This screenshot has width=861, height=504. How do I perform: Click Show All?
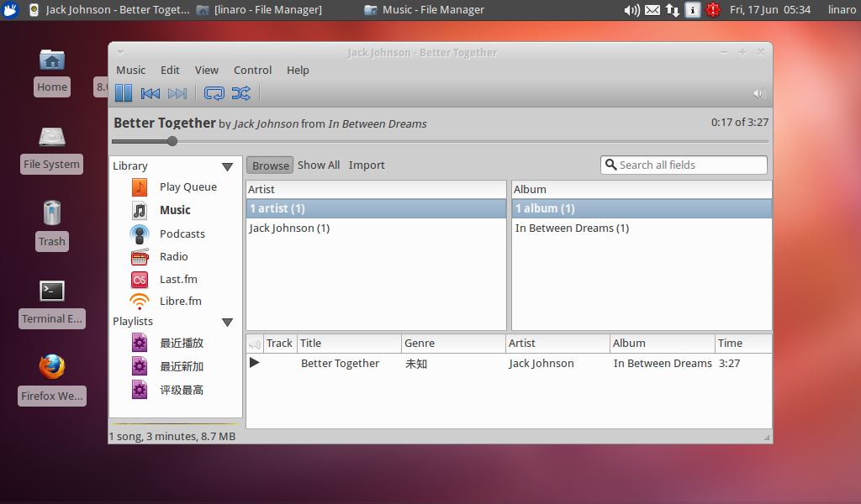[x=319, y=165]
